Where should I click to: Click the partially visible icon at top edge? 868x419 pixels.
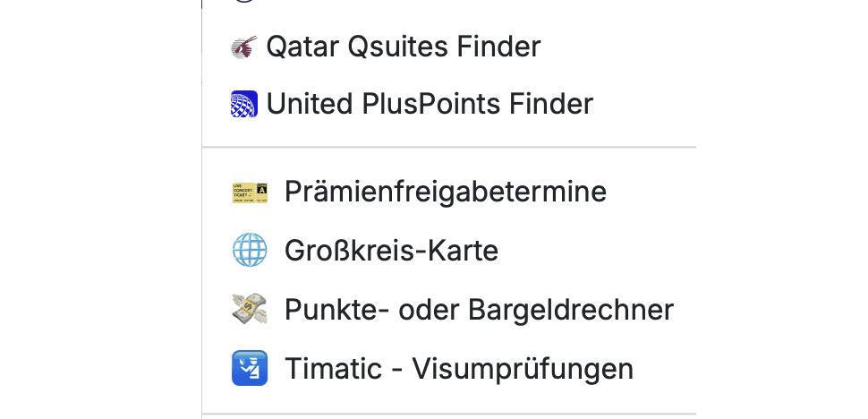coord(243,2)
